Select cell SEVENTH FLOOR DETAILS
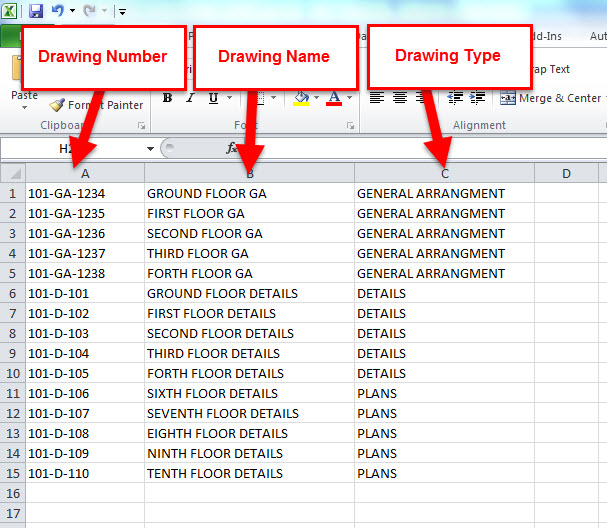This screenshot has height=528, width=607. 250,413
